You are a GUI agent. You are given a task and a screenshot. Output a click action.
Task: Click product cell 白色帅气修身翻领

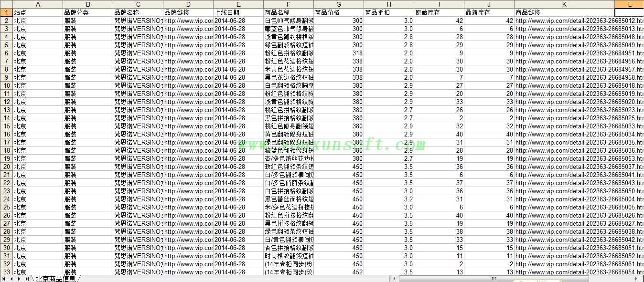click(289, 21)
